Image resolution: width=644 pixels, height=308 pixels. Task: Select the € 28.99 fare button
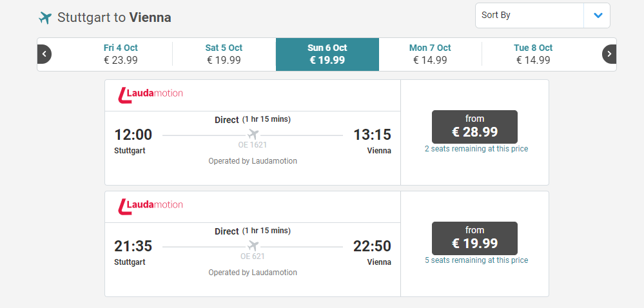click(474, 126)
